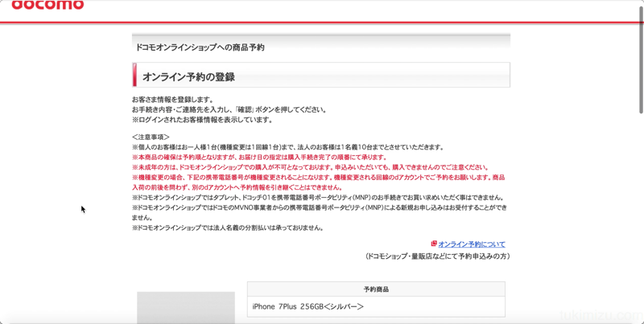This screenshot has height=324, width=644.
Task: Select the iPhone 7Plus 256GB<シルバー> cell
Action: 376,307
